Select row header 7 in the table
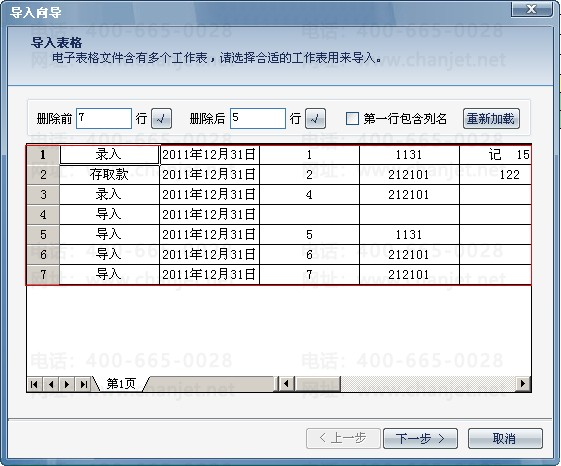 pyautogui.click(x=43, y=275)
